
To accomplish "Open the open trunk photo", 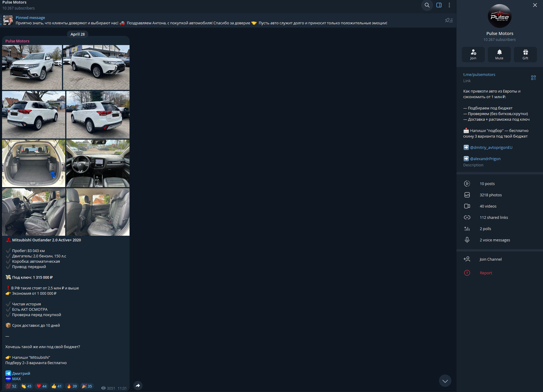I will (33, 163).
